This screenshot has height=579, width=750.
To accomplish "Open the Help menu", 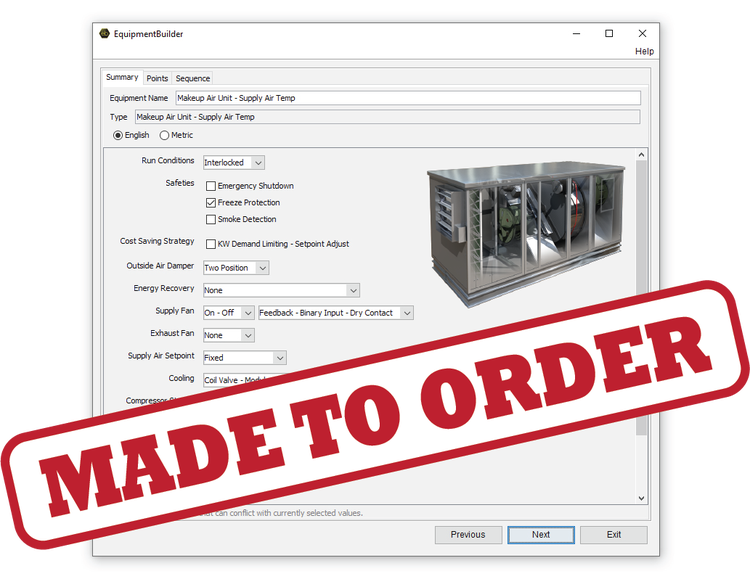I will [644, 52].
